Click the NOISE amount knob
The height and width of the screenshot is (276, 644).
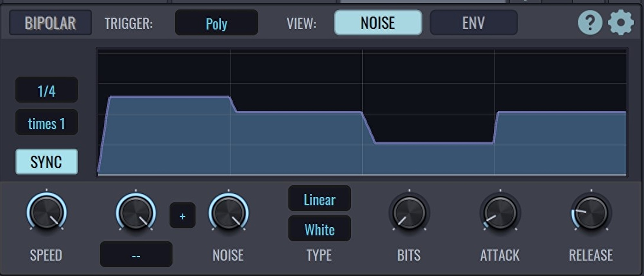(x=228, y=213)
